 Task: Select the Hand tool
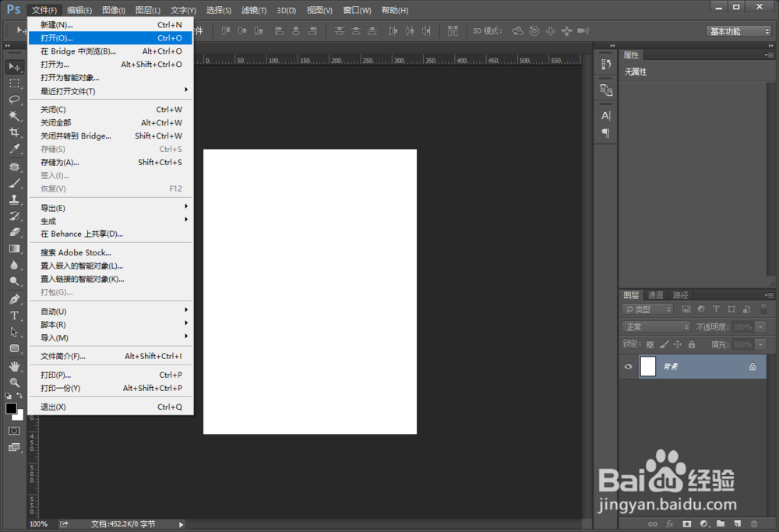[14, 367]
